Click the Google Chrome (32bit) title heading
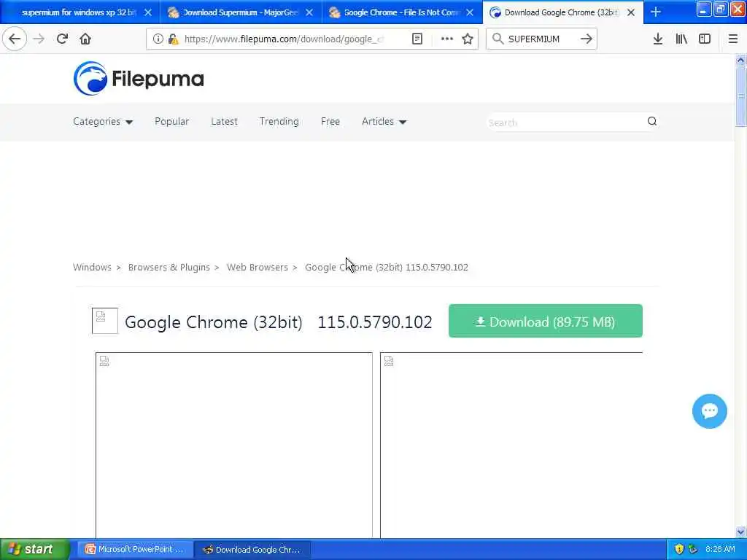The height and width of the screenshot is (560, 747). (214, 322)
